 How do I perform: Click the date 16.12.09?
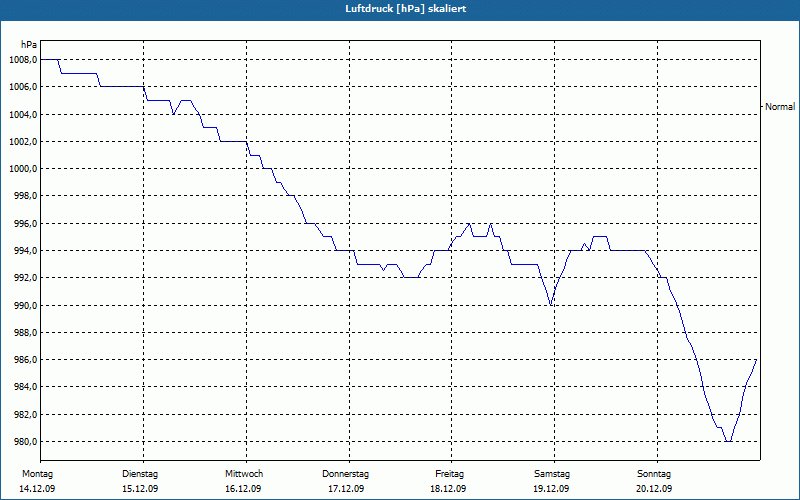click(x=243, y=489)
